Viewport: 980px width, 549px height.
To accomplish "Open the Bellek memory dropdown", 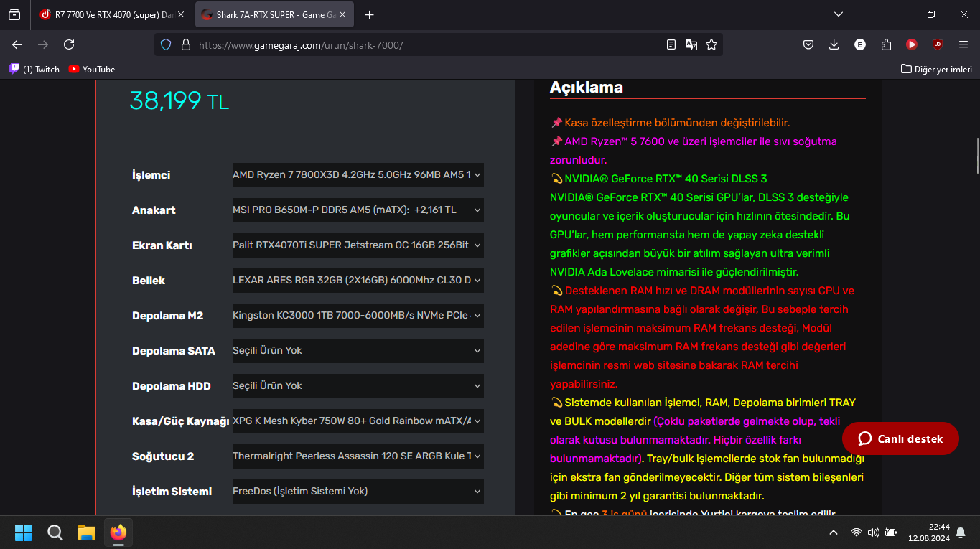I will tap(358, 280).
